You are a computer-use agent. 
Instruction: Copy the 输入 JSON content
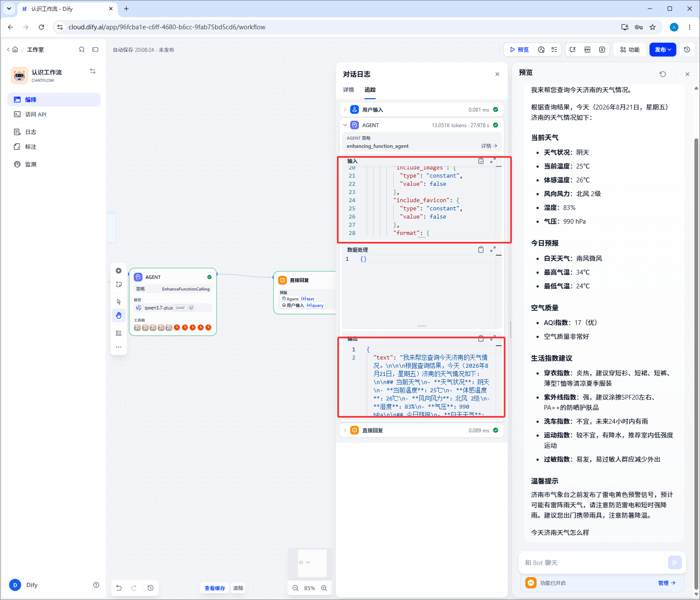click(481, 161)
